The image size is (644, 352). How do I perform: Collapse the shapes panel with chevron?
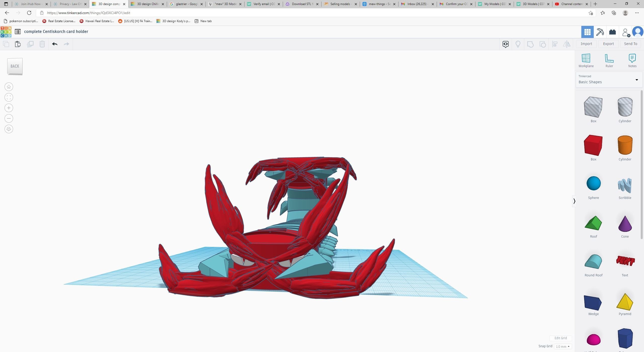coord(574,201)
